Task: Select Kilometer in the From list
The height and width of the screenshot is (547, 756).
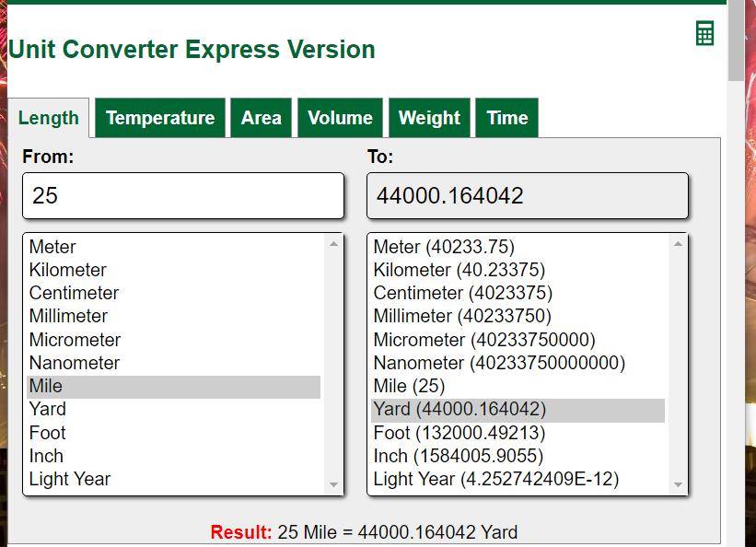Action: tap(173, 270)
